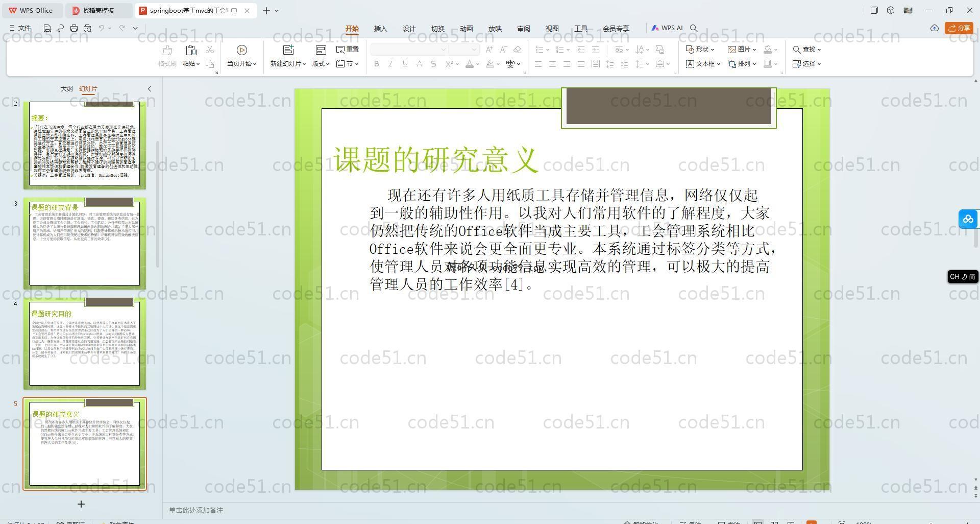Increase indent level icon

pos(595,50)
